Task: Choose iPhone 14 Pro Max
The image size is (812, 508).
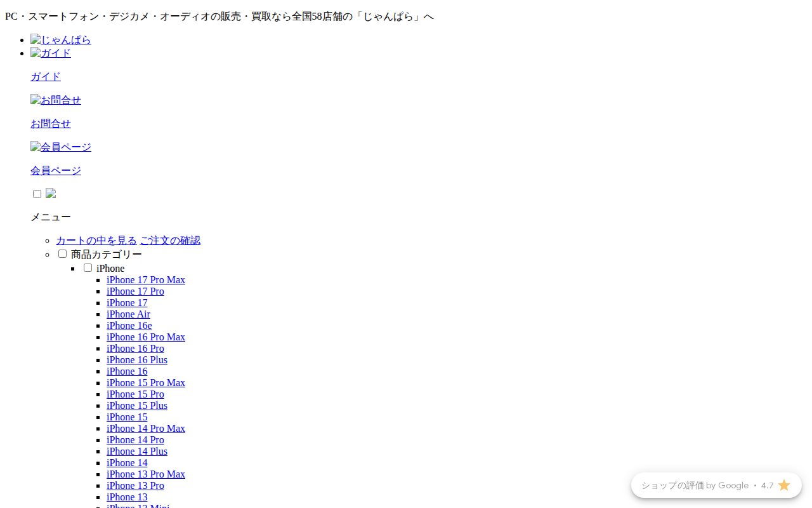Action: (146, 429)
